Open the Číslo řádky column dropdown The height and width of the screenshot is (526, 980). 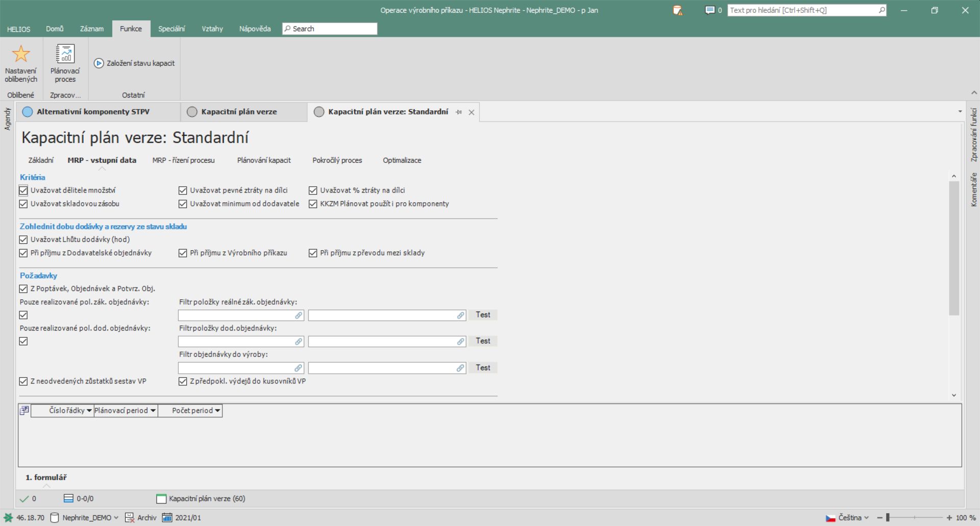[x=89, y=411]
